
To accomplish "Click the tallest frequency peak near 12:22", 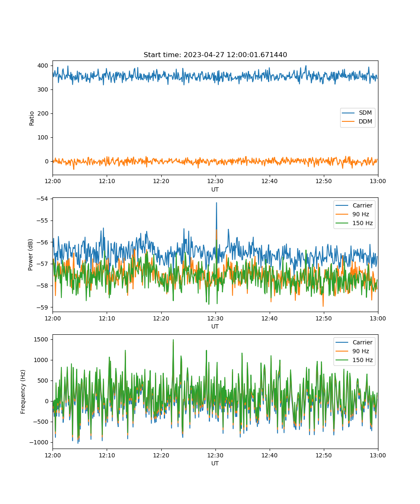I will coord(173,340).
